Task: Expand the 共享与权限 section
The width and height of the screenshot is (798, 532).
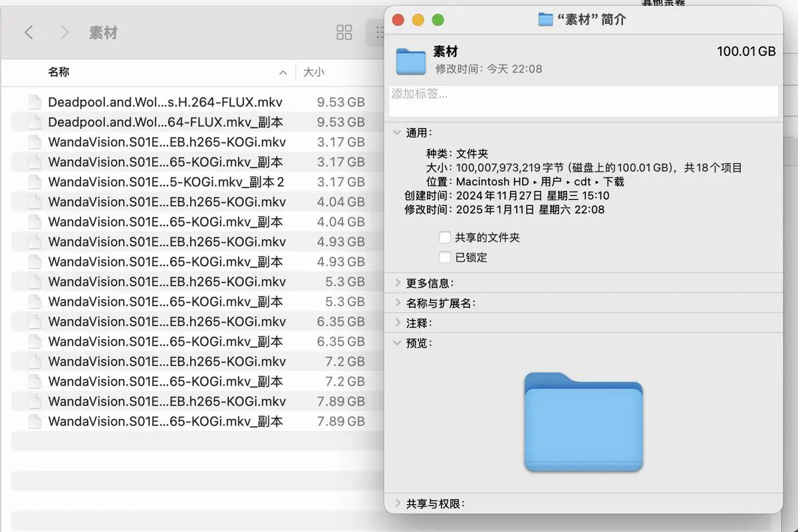Action: click(397, 504)
